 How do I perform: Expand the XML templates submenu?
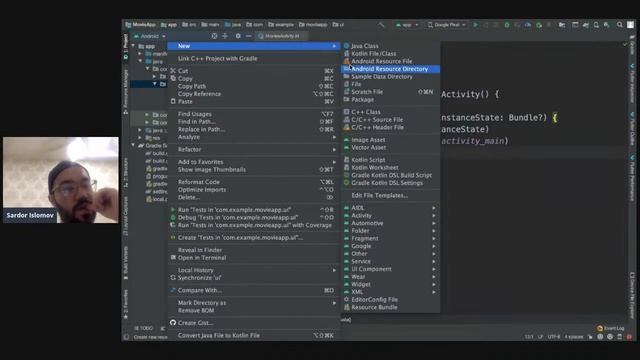point(390,292)
